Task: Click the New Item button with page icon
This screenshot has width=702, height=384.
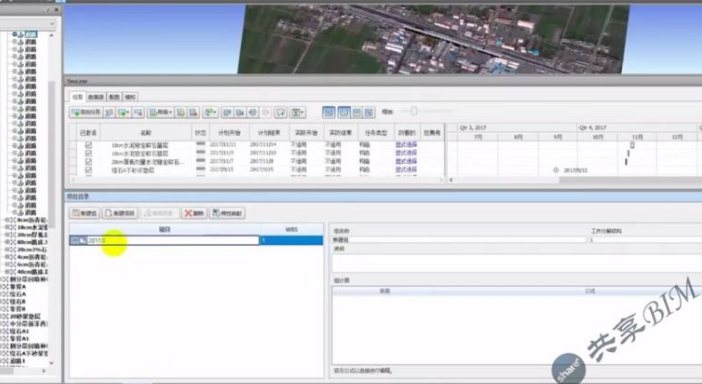Action: point(120,213)
